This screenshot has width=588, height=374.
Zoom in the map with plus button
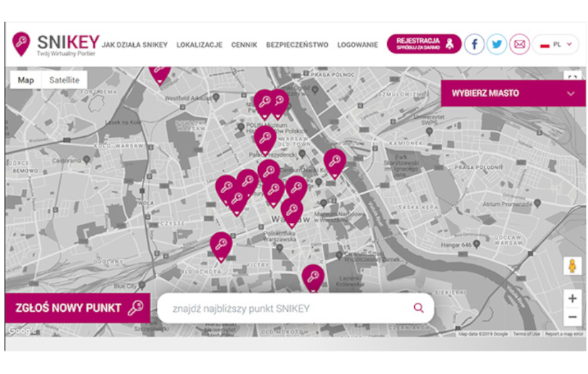coord(572,298)
